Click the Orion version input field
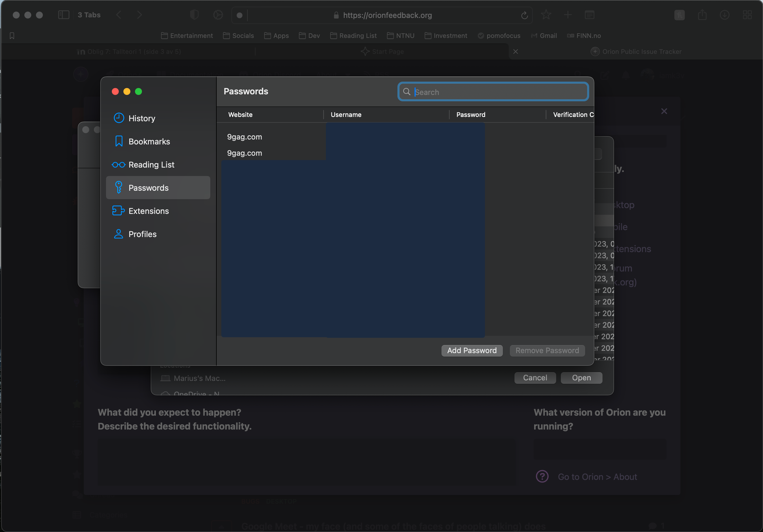 (600, 449)
